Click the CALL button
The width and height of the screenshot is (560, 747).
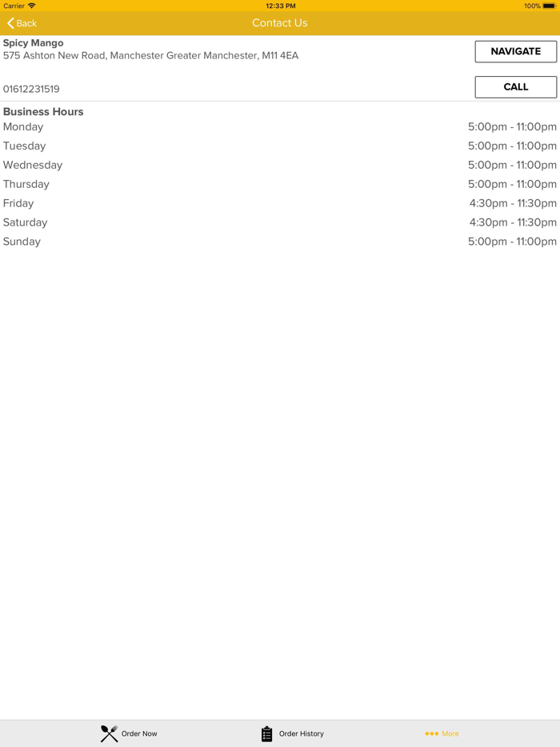516,87
